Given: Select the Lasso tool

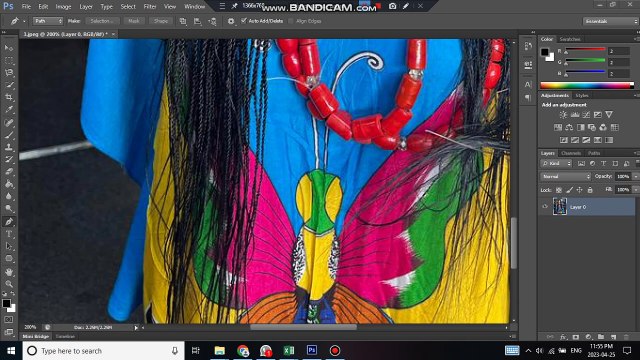Looking at the screenshot, I should click(9, 73).
